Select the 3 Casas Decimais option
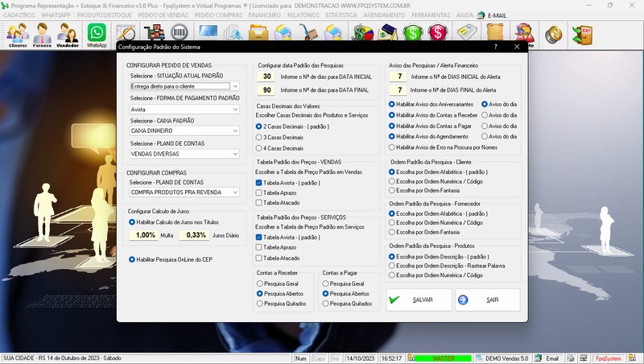 pos(258,138)
